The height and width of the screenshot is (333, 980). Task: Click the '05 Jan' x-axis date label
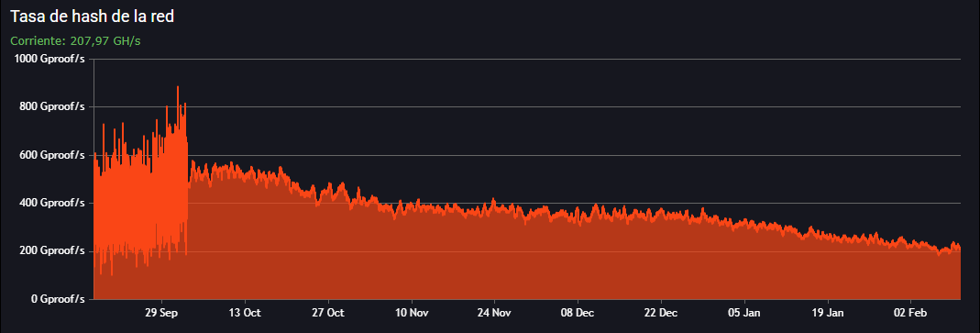click(x=743, y=312)
